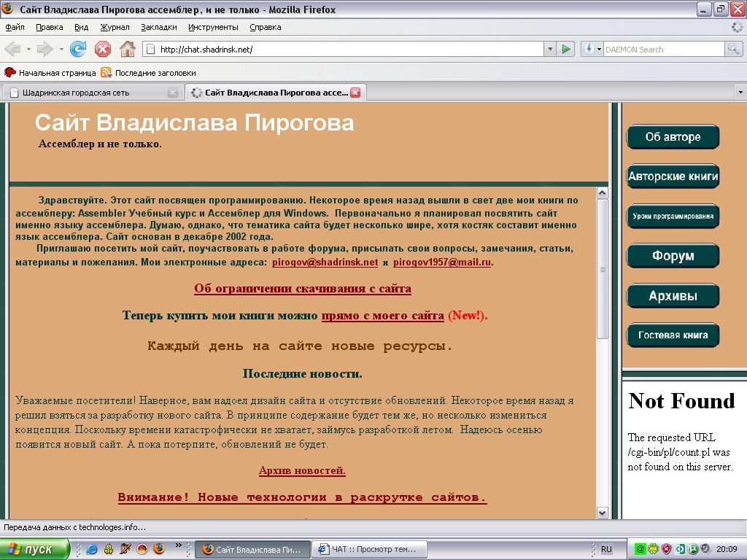Open Об ограничении скачивания с сайта link

click(303, 289)
